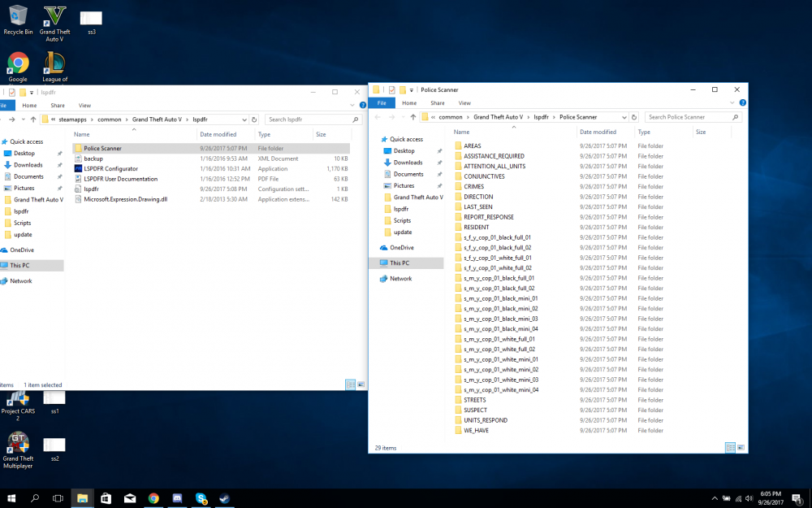Select the STREETS folder
Screen dimensions: 812x508
[x=475, y=400]
